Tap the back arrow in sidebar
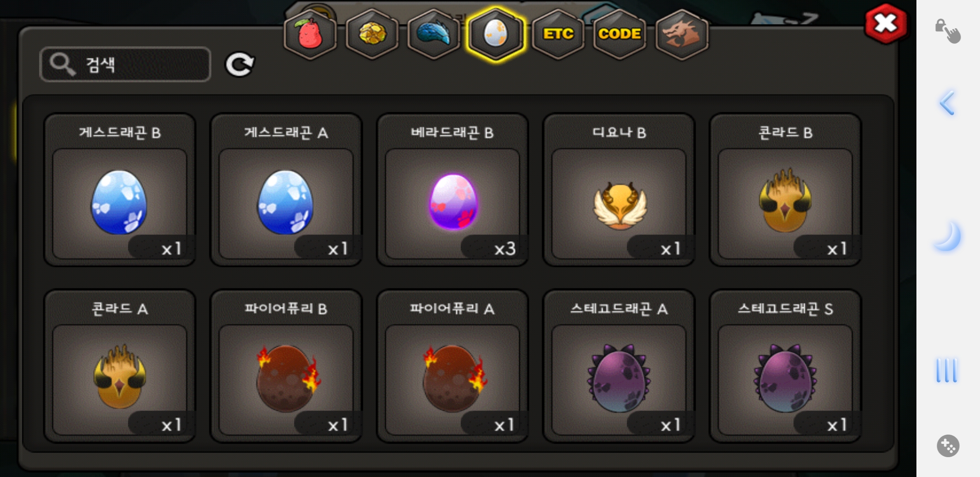Image resolution: width=980 pixels, height=477 pixels. (x=947, y=103)
